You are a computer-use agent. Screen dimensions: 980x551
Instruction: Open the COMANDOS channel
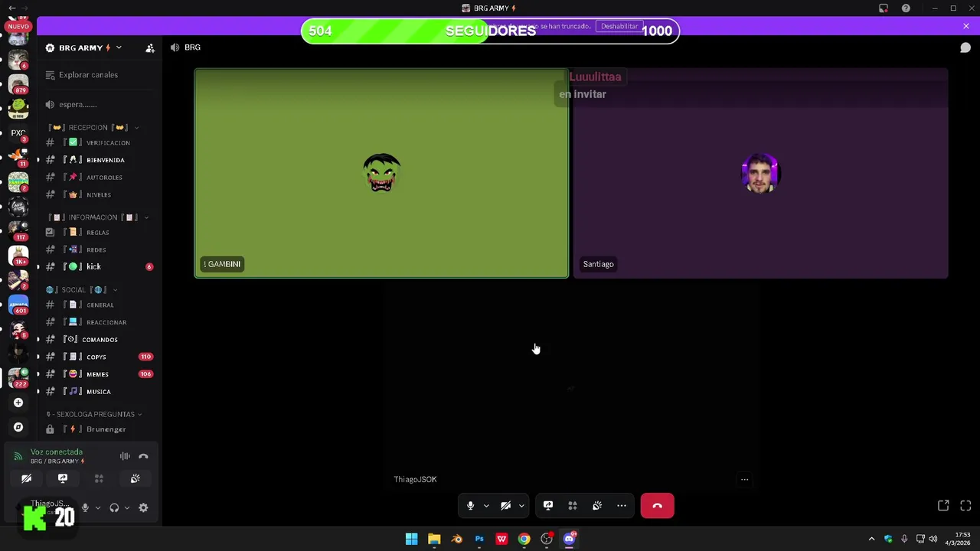click(x=99, y=340)
